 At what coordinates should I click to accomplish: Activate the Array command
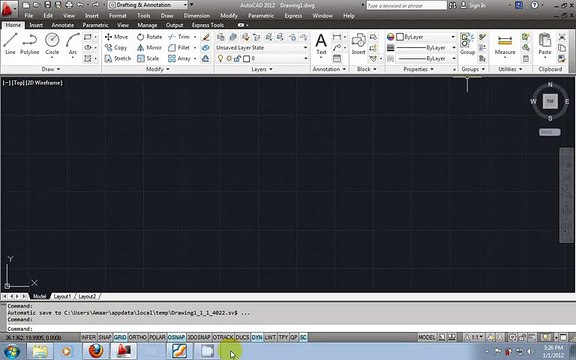pos(179,58)
